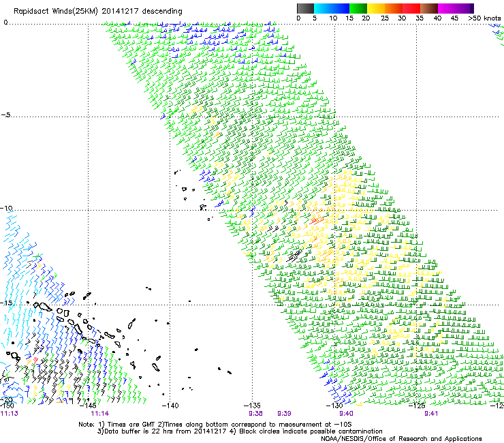Click the purple time stamp '9:41'
This screenshot has width=504, height=443.
430,414
